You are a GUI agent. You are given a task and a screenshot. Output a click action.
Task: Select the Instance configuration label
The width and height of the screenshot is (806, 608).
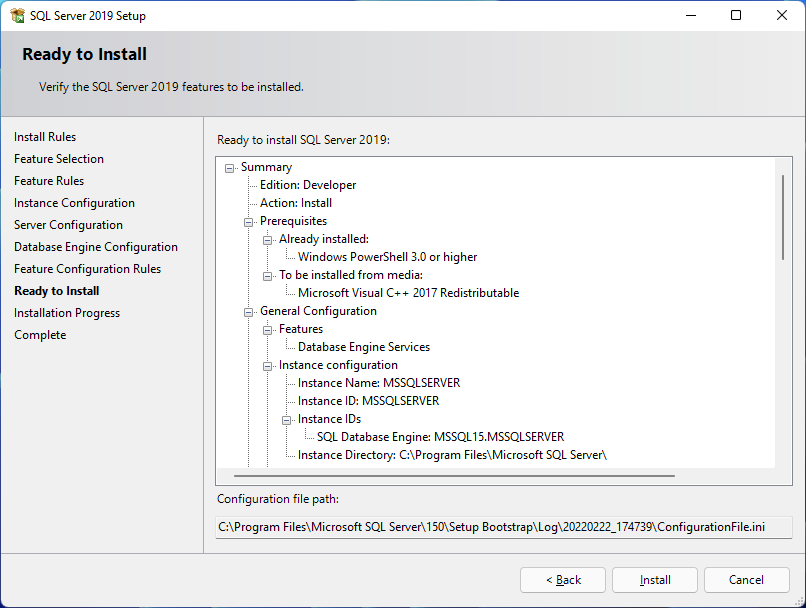pyautogui.click(x=338, y=365)
